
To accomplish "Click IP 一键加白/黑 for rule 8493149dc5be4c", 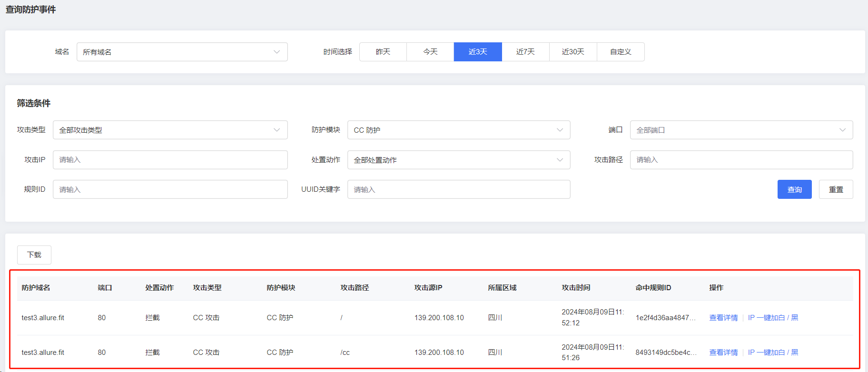I will point(773,352).
